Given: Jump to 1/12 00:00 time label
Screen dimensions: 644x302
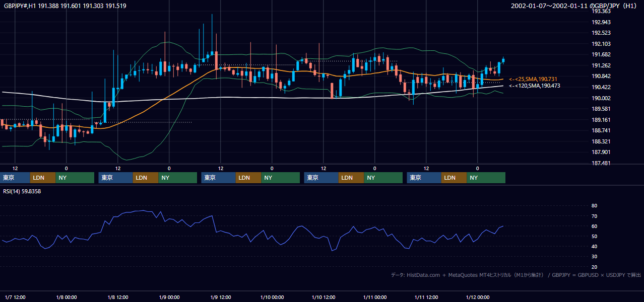Looking at the screenshot, I should [x=478, y=297].
